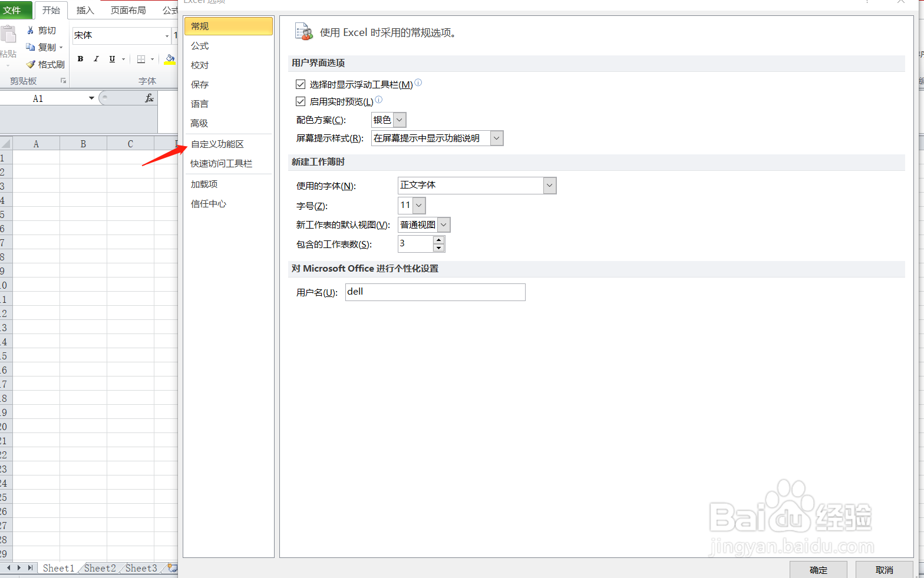Open the ScreenTip style dropdown
This screenshot has width=924, height=578.
click(497, 138)
